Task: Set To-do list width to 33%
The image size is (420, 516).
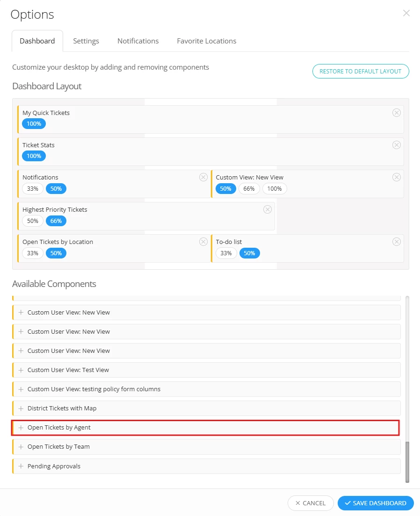Action: pos(226,253)
